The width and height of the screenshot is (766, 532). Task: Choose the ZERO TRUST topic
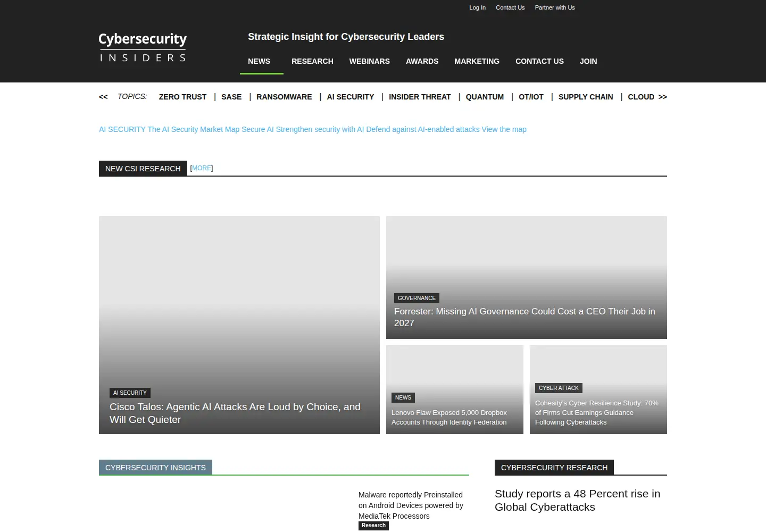(x=182, y=97)
